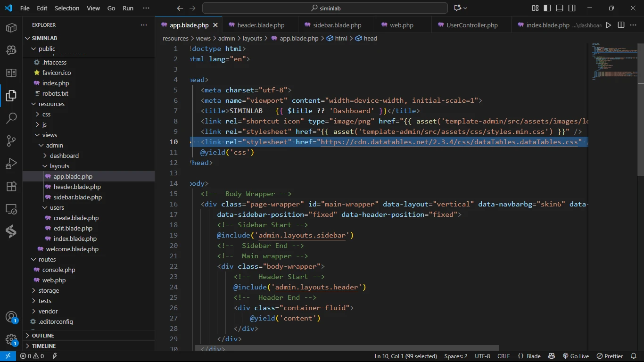
Task: Click the Manage settings gear icon
Action: (x=11, y=339)
